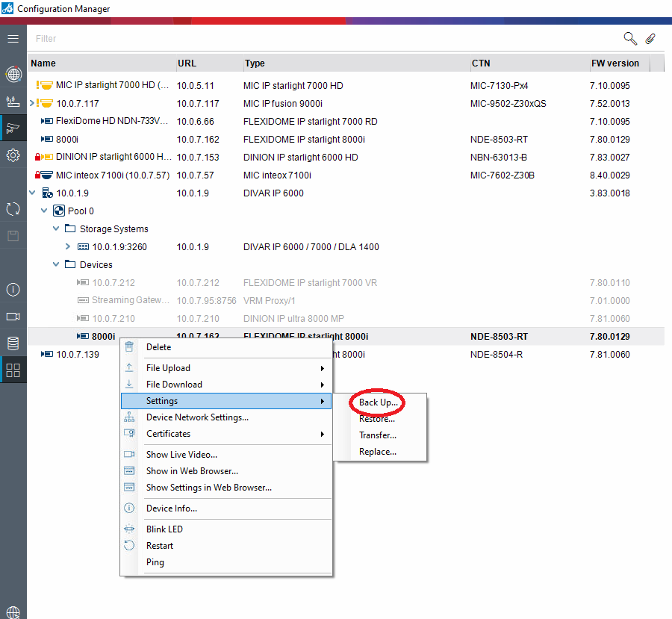
Task: Click the MIC-9502-Z30xQS CTN cell
Action: pyautogui.click(x=508, y=103)
